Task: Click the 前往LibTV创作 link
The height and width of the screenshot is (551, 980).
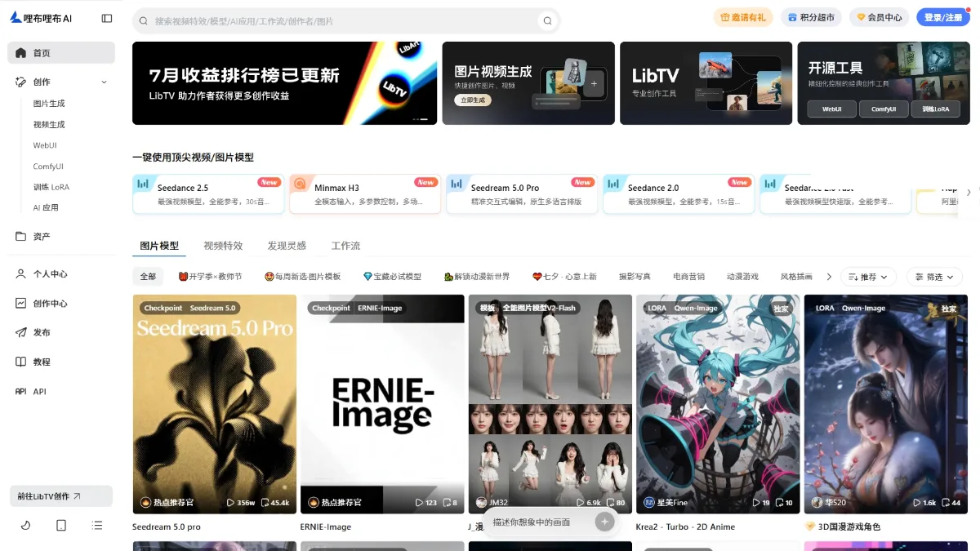Action: pyautogui.click(x=61, y=496)
